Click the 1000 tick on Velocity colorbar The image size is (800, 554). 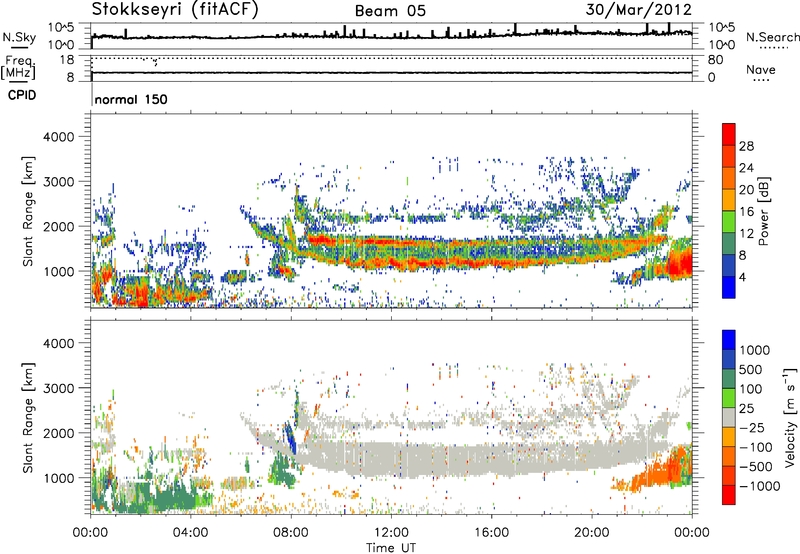tap(755, 350)
